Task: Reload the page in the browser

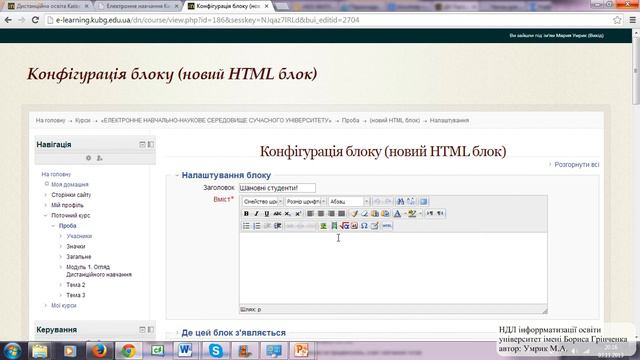Action: click(x=35, y=20)
